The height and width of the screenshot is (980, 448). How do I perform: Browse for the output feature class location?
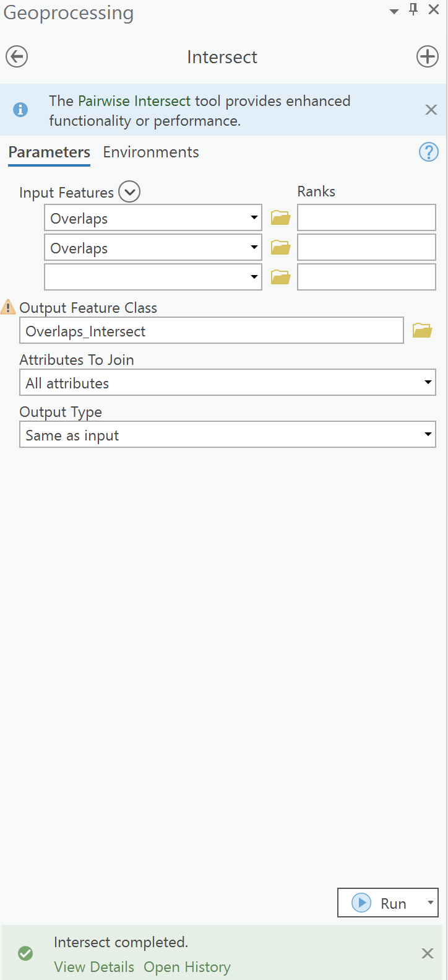421,330
